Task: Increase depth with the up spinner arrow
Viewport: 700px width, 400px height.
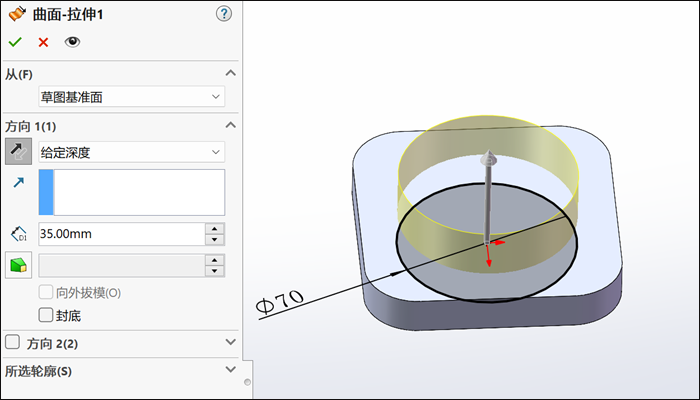Action: [214, 229]
